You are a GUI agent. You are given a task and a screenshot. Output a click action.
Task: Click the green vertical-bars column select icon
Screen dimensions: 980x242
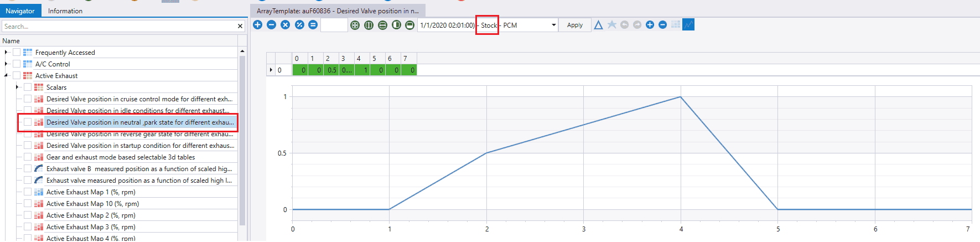click(369, 25)
